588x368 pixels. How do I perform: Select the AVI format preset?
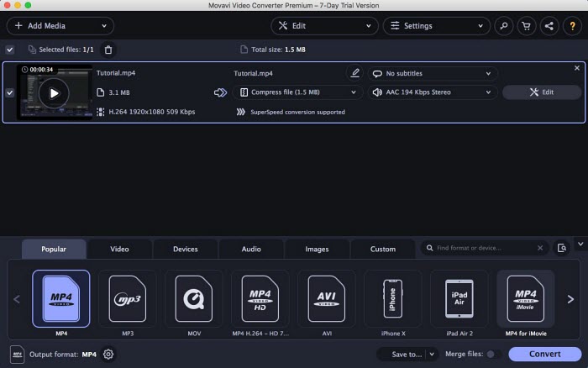pyautogui.click(x=327, y=298)
